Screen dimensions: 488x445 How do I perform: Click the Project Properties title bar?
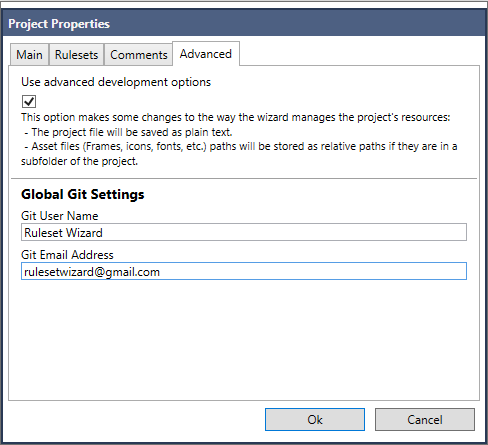244,23
